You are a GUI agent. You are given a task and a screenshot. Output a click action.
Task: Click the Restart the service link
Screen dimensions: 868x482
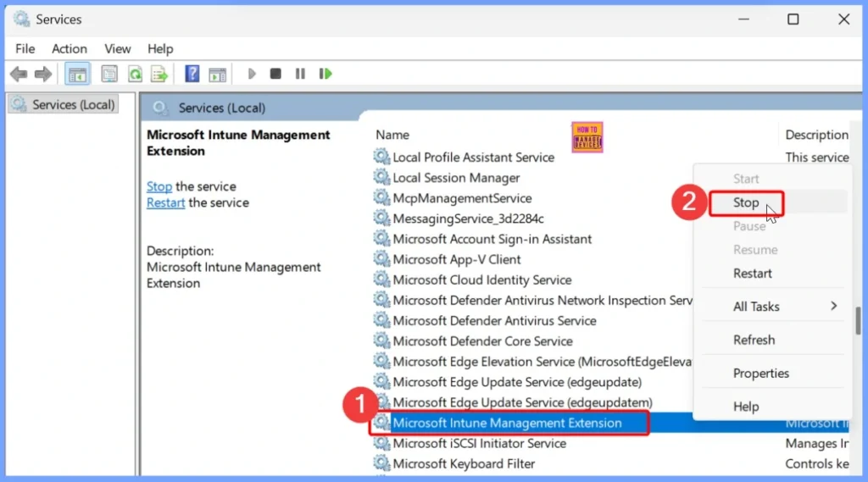165,203
